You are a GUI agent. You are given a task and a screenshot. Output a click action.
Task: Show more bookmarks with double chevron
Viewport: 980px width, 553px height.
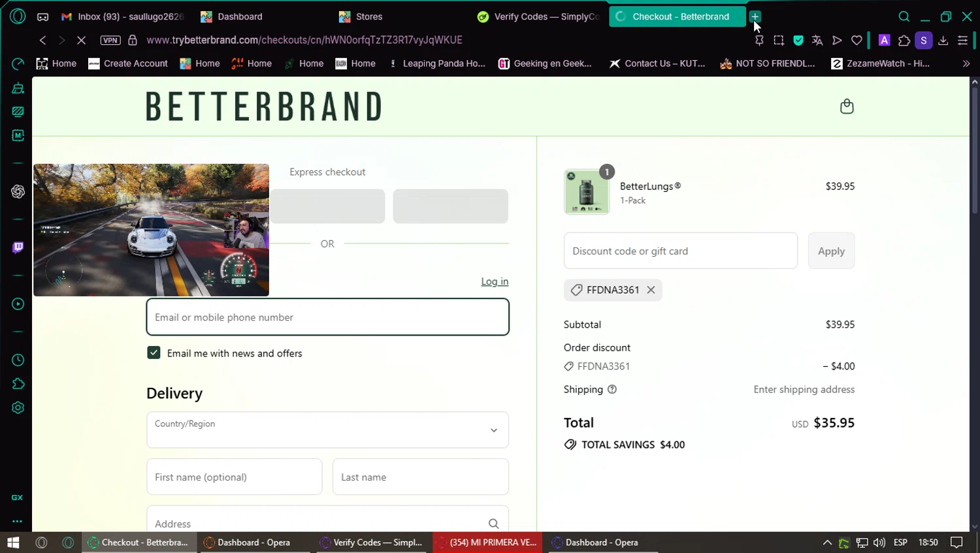(966, 63)
